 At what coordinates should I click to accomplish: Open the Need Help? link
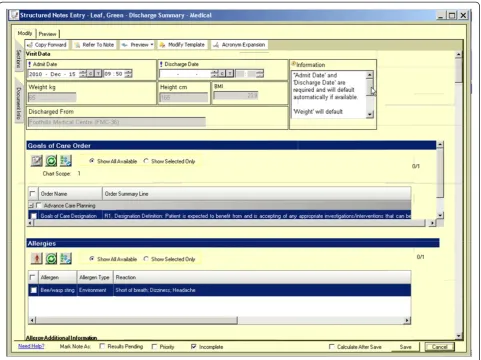31,346
